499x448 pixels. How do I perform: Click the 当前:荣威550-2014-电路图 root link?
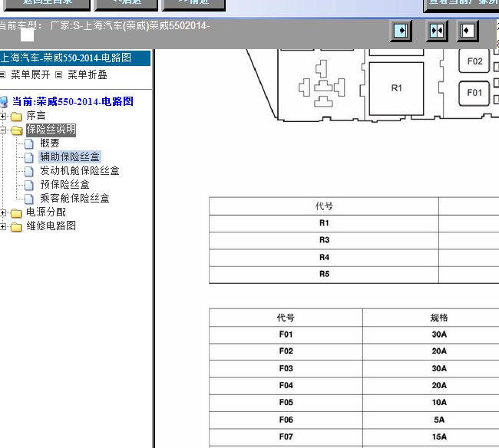coord(73,102)
